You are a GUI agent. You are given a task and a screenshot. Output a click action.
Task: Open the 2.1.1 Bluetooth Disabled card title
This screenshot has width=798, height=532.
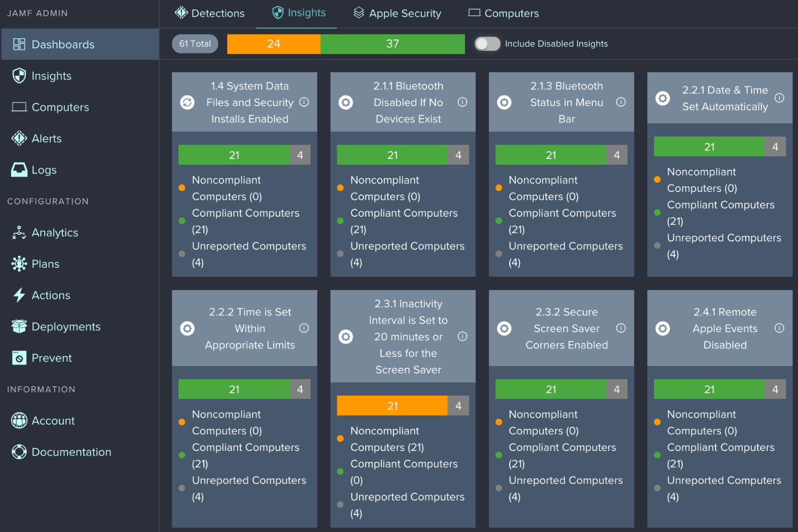pos(408,102)
